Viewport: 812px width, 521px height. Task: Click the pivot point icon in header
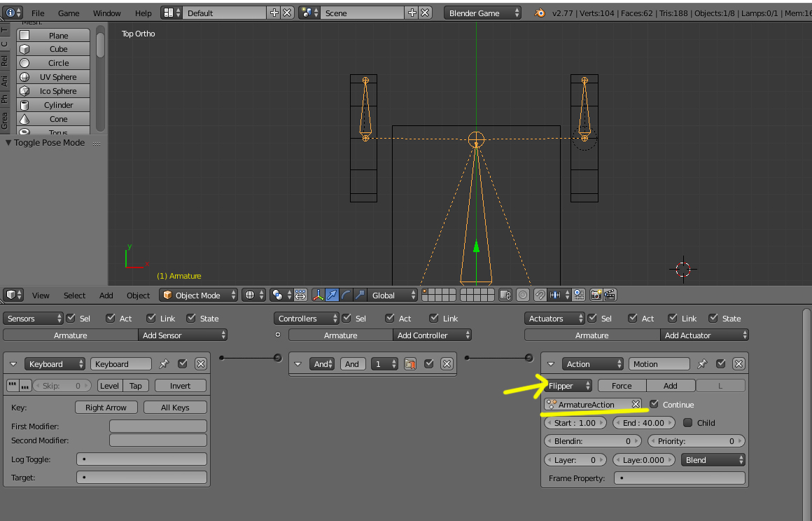pos(278,296)
